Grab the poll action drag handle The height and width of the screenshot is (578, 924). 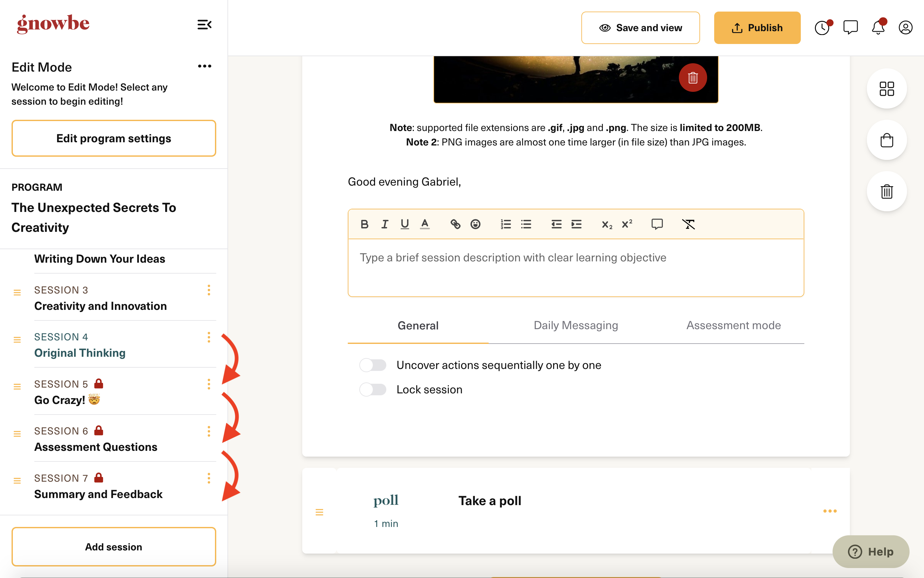(x=320, y=512)
